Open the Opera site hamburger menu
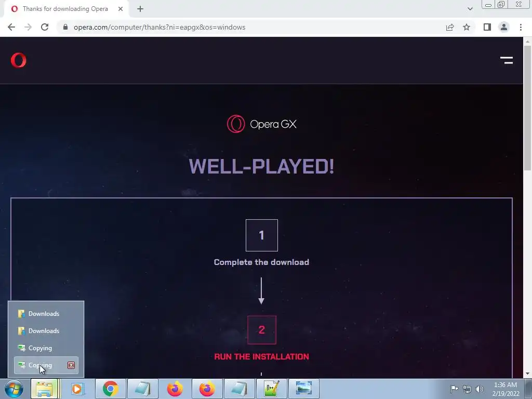Image resolution: width=532 pixels, height=399 pixels. click(x=507, y=60)
